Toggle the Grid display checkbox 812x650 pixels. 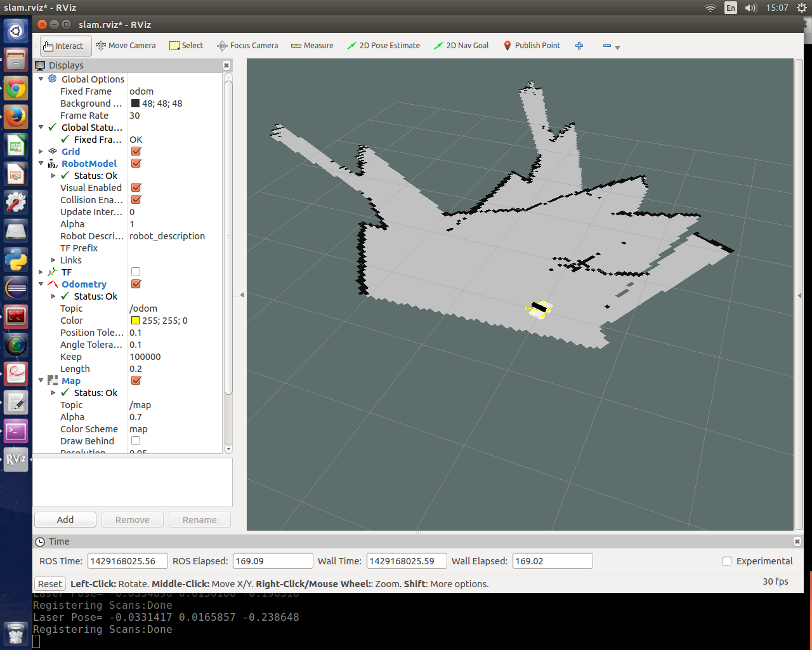click(136, 151)
